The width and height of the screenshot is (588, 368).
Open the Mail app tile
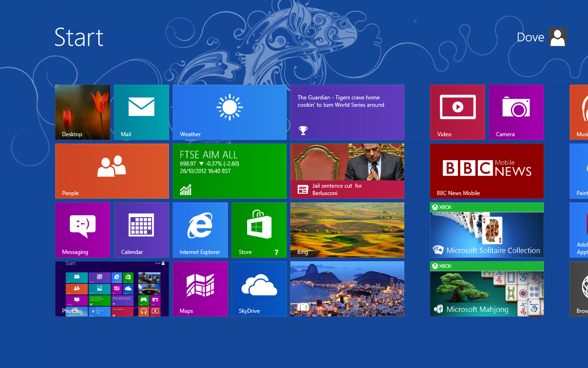141,112
